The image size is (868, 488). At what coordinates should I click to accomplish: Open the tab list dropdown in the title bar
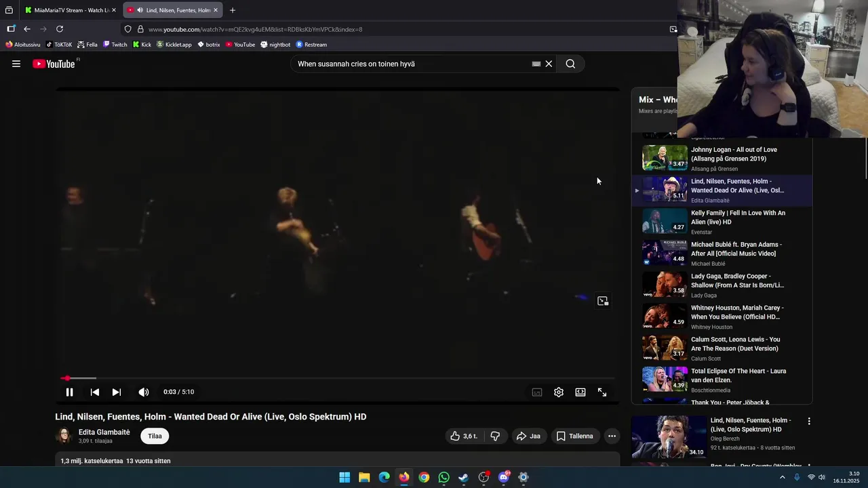(9, 10)
